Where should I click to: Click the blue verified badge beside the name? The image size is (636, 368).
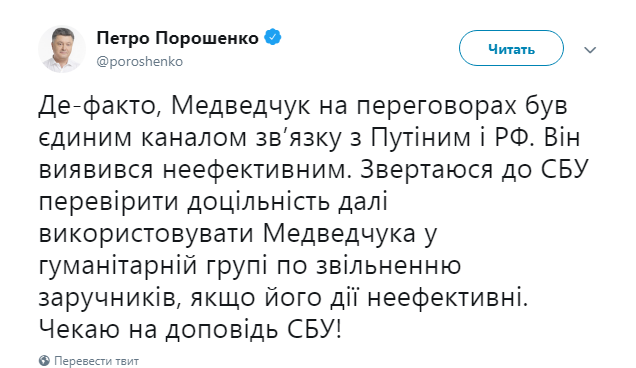click(273, 37)
